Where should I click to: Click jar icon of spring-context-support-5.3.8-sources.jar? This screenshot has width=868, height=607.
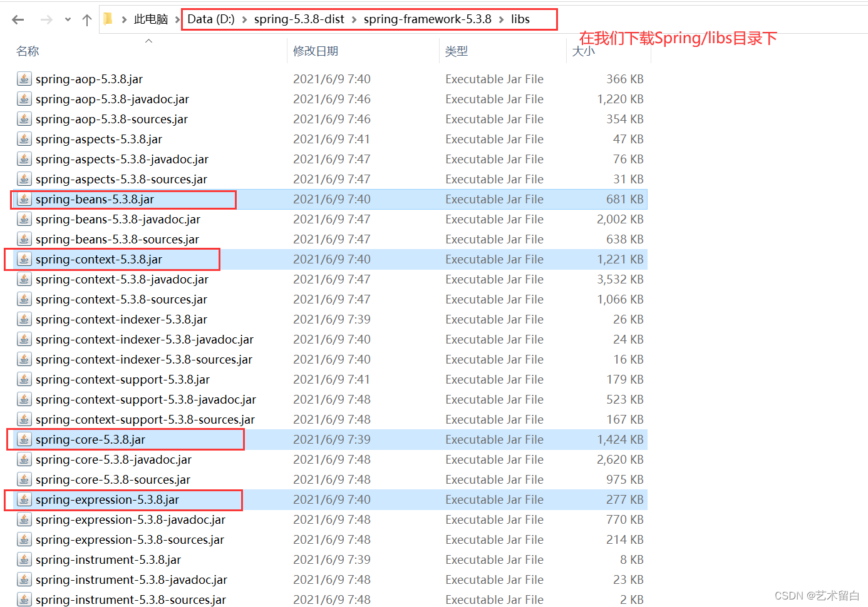point(24,419)
